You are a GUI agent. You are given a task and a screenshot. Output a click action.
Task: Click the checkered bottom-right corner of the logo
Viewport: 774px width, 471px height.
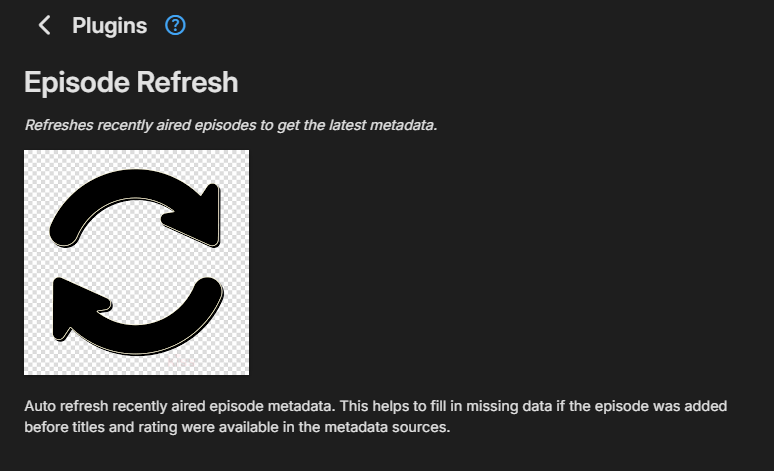pyautogui.click(x=237, y=363)
